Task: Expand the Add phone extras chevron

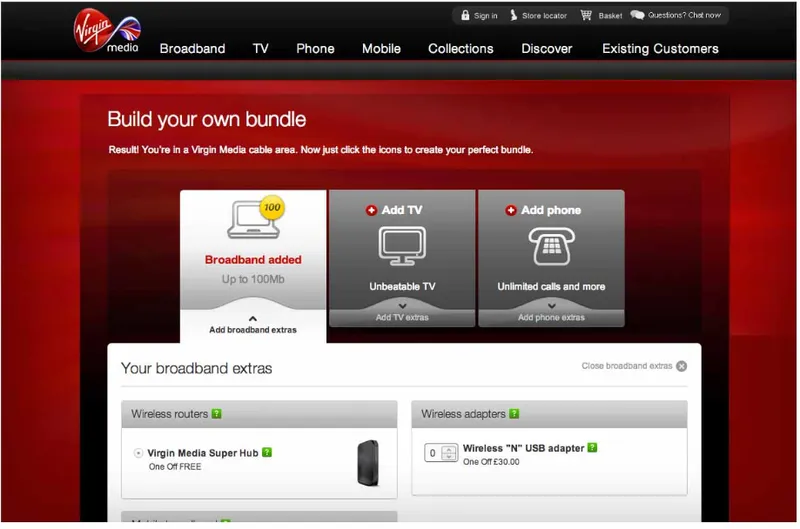Action: pyautogui.click(x=552, y=306)
